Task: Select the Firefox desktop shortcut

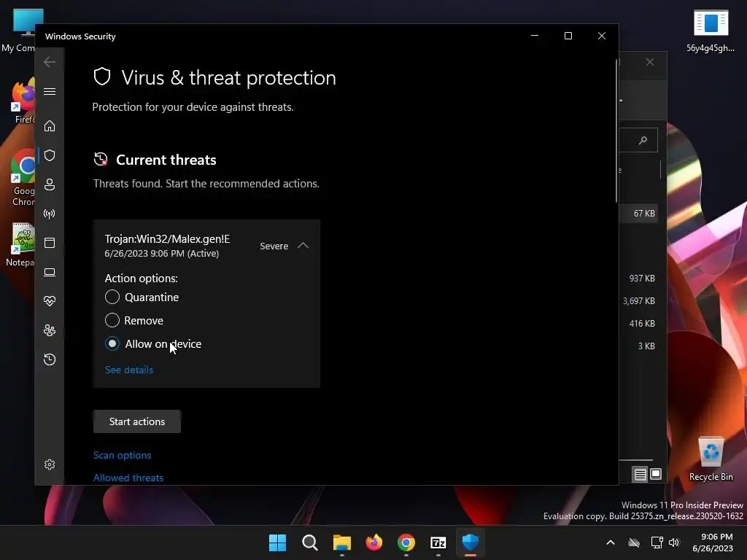Action: coord(24,101)
